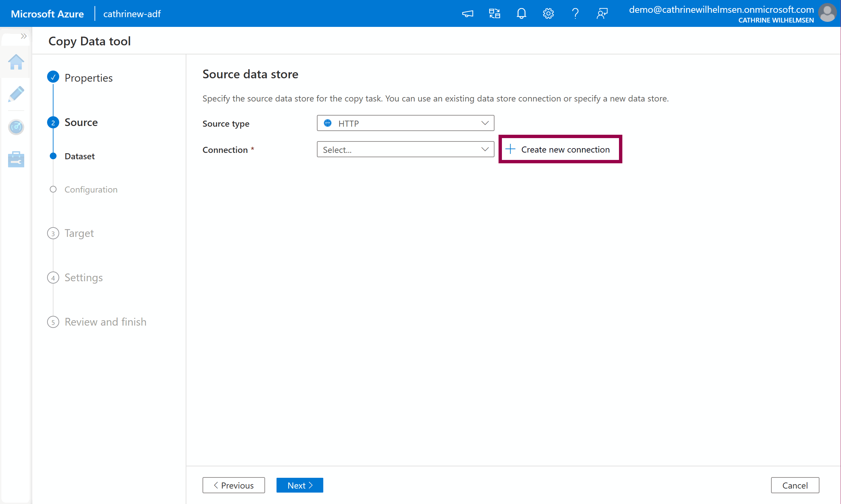
Task: Expand the Source type HTTP dropdown
Action: pyautogui.click(x=405, y=123)
